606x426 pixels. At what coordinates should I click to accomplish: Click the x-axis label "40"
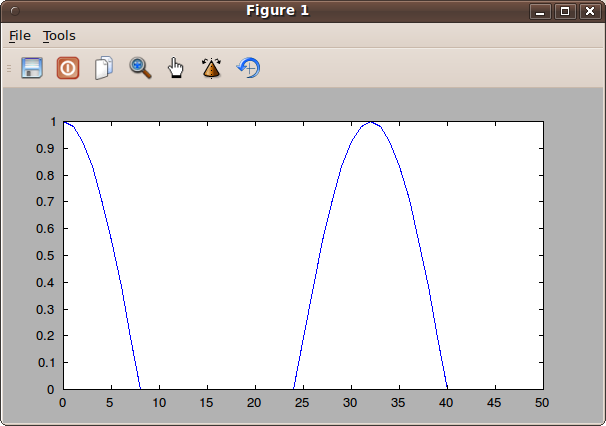pos(446,403)
